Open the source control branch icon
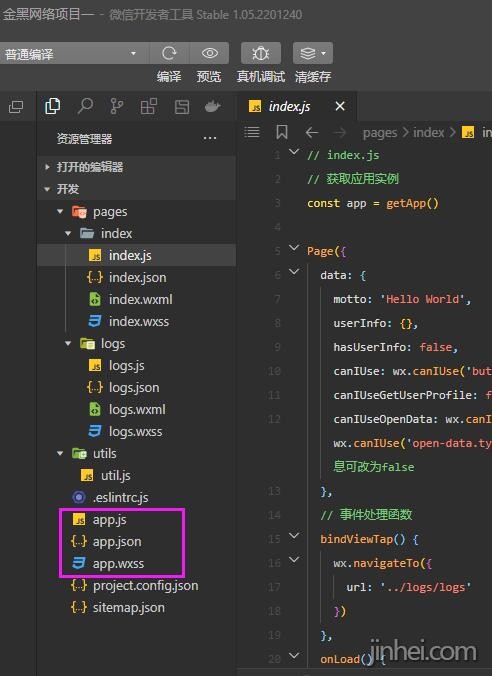The width and height of the screenshot is (492, 676). coord(116,106)
